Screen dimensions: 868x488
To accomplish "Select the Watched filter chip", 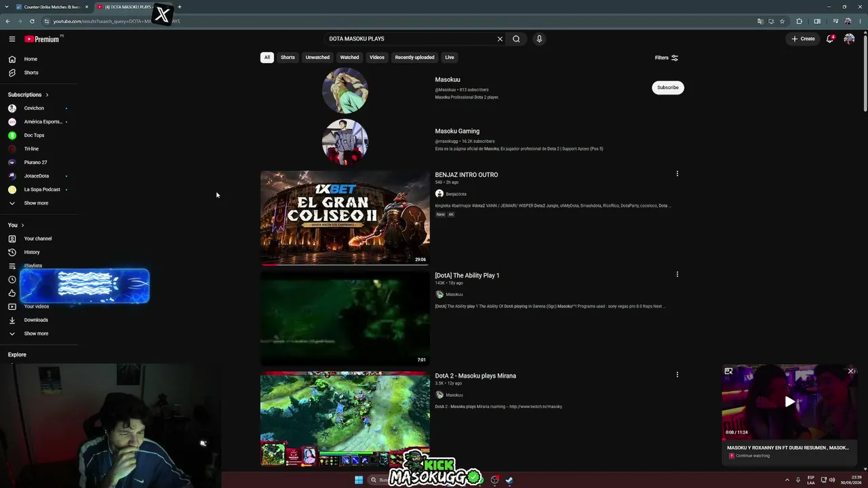I will pos(350,58).
